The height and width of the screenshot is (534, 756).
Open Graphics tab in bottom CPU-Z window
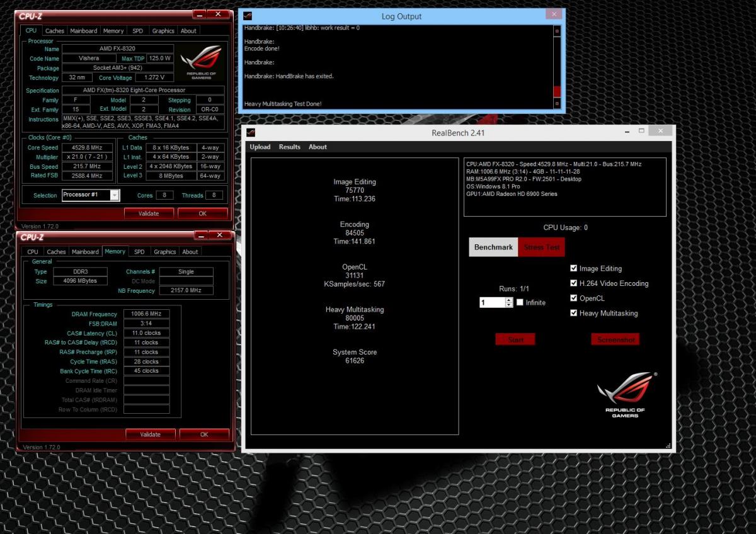click(165, 252)
